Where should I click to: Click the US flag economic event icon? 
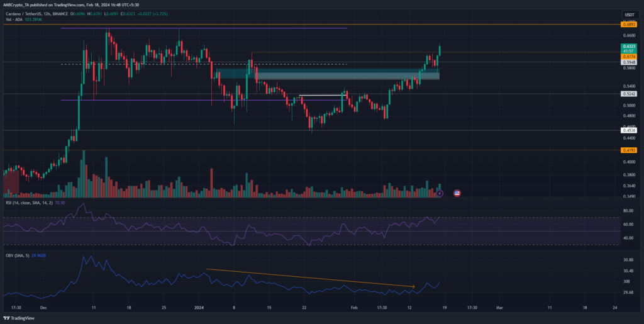[457, 193]
